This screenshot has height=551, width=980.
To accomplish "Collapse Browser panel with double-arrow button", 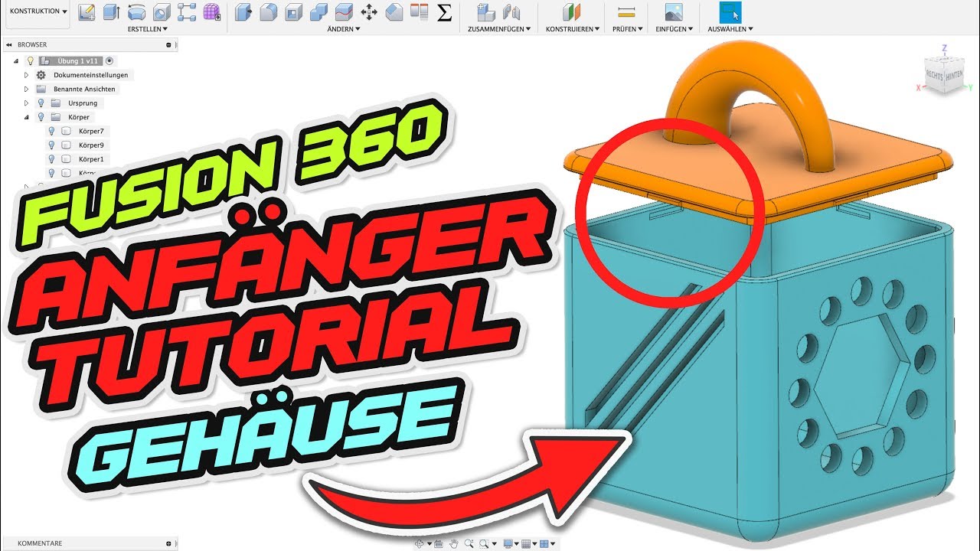I will coord(11,45).
